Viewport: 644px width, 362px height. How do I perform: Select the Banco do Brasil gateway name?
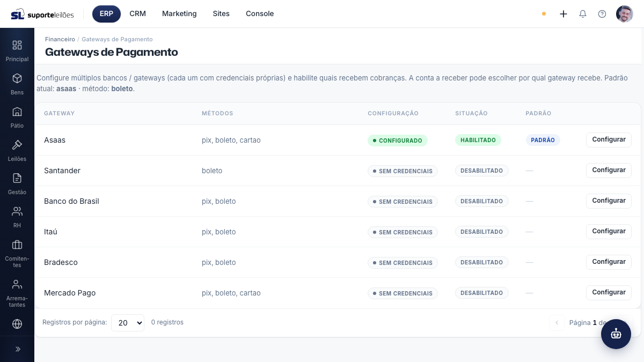tap(71, 201)
